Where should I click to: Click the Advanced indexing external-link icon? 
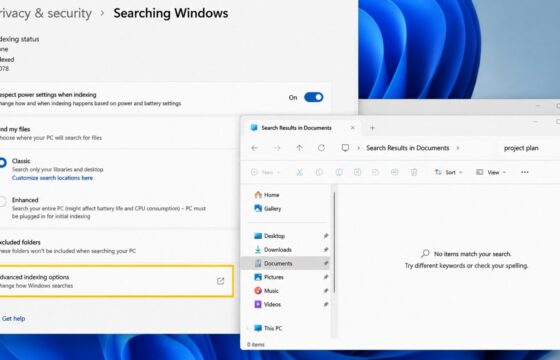click(x=221, y=281)
